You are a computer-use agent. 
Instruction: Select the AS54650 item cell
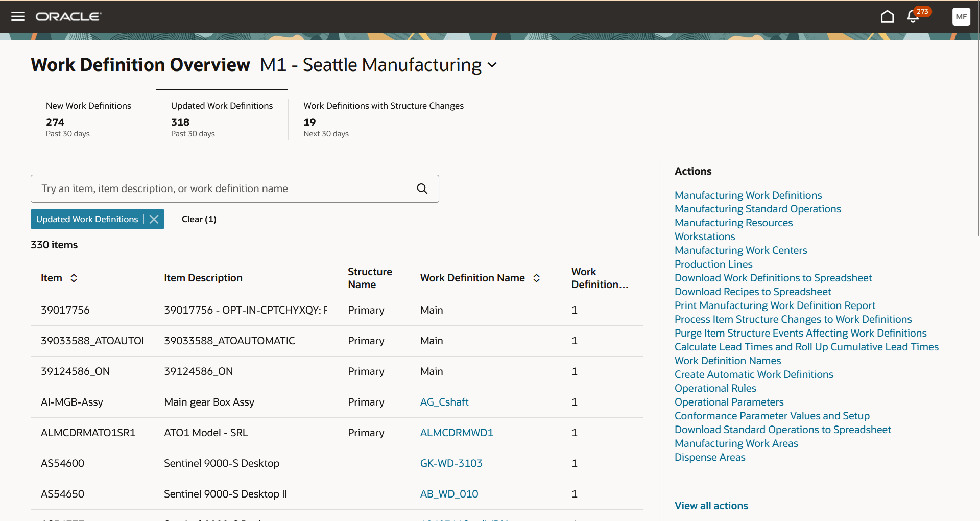click(x=62, y=494)
